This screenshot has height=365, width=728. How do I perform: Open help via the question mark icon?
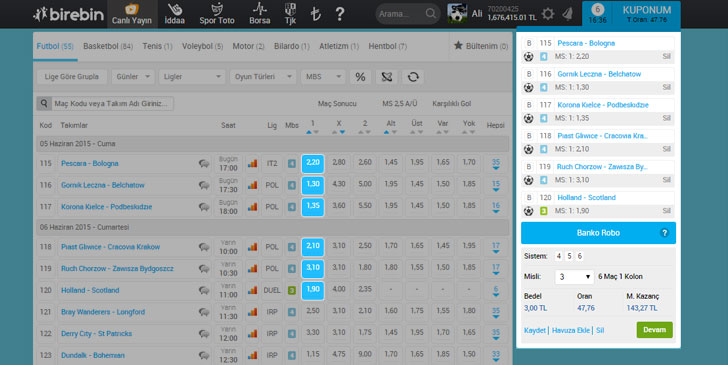pyautogui.click(x=340, y=14)
